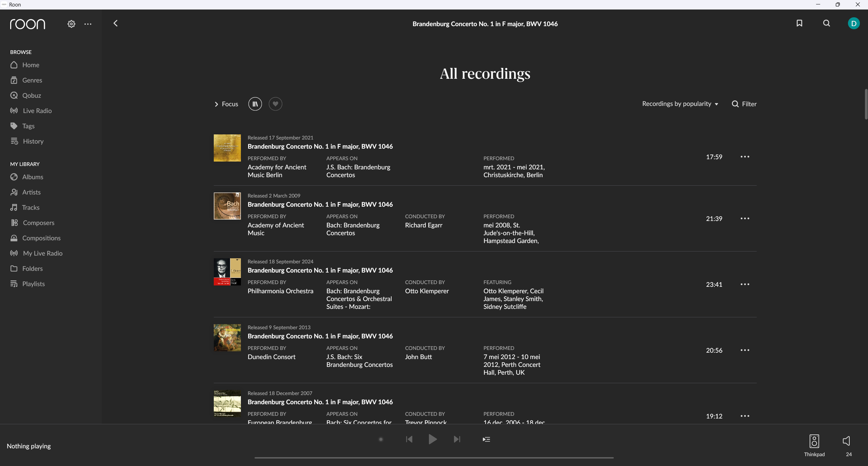Click the Folders icon in My Library
The width and height of the screenshot is (868, 466).
click(14, 268)
